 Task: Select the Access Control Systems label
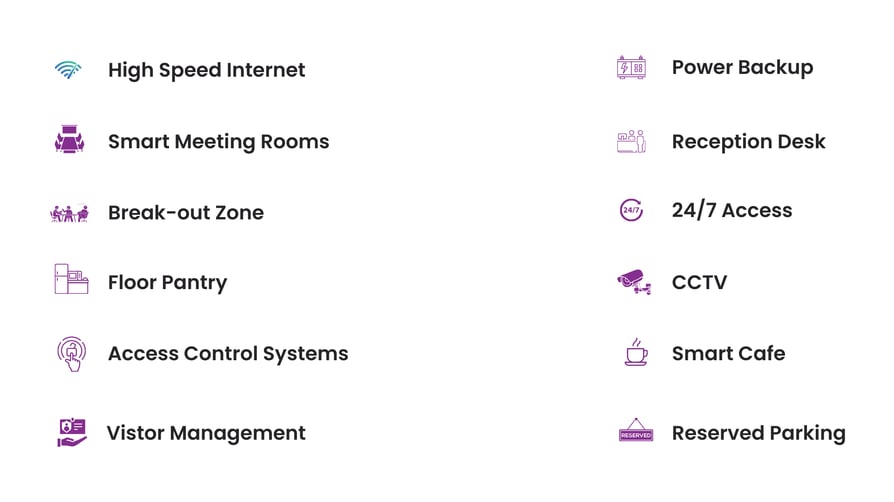tap(228, 354)
